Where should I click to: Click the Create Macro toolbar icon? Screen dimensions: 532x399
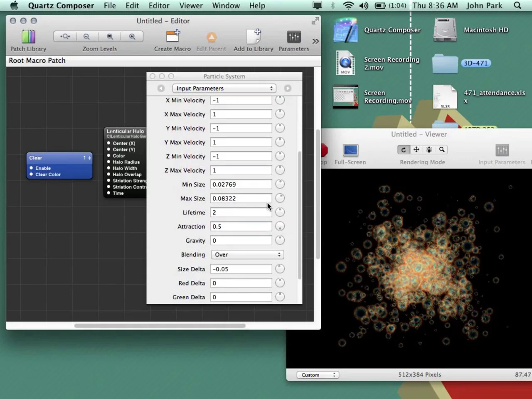click(x=172, y=37)
